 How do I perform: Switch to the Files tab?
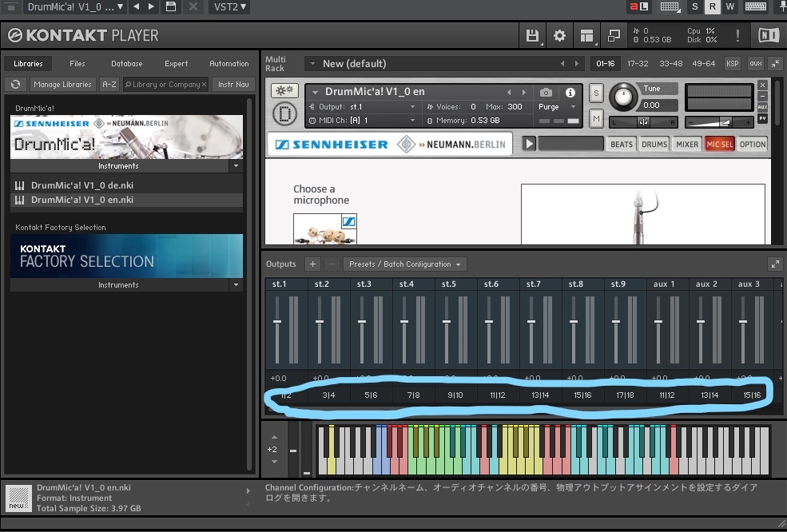pos(78,64)
